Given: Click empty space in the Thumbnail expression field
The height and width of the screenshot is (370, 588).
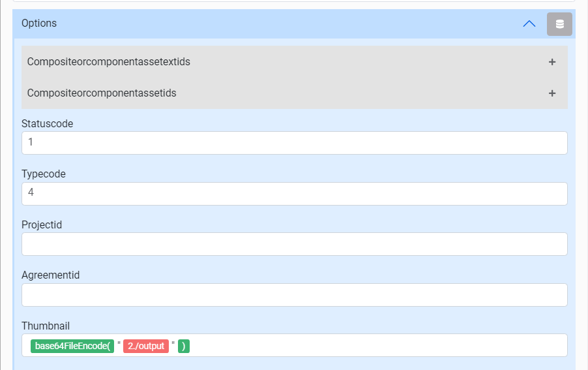Looking at the screenshot, I should 378,346.
